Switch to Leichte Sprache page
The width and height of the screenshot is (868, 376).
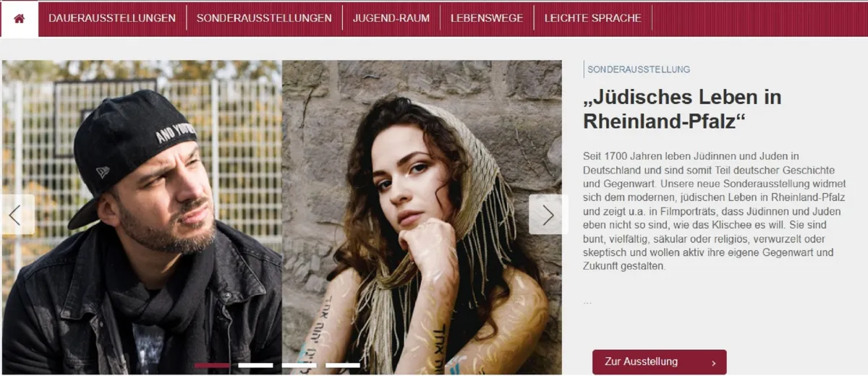[592, 18]
